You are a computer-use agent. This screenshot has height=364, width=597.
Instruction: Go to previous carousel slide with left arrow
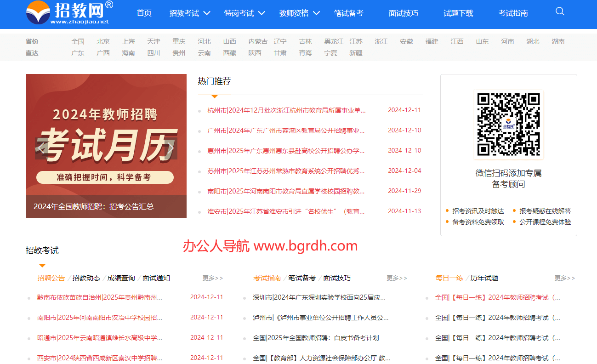coord(42,148)
